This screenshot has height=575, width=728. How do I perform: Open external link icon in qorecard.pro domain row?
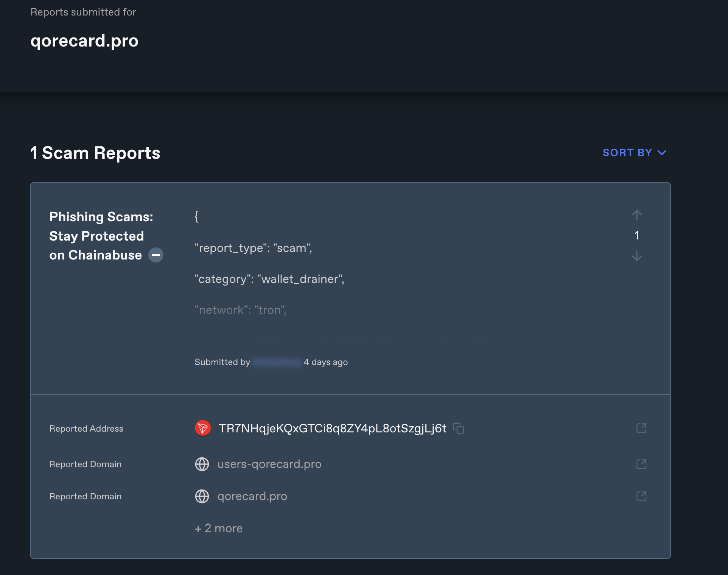[x=641, y=496]
